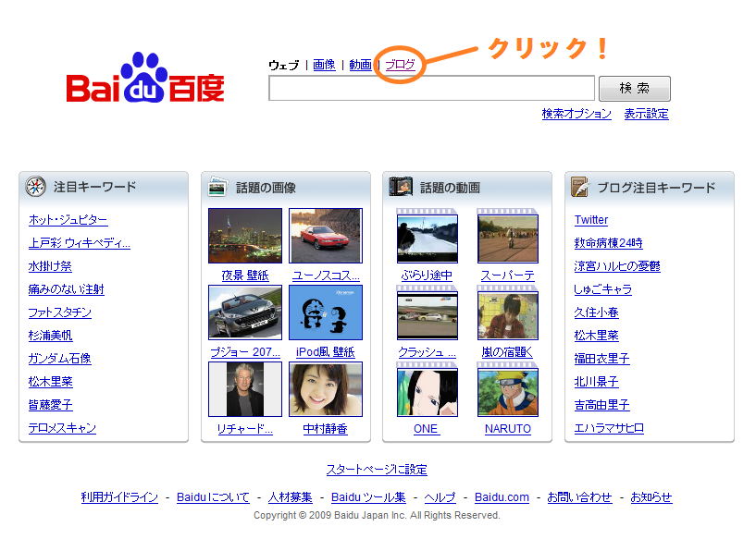The height and width of the screenshot is (539, 756).
Task: Open Baidu.com footer link
Action: [502, 497]
